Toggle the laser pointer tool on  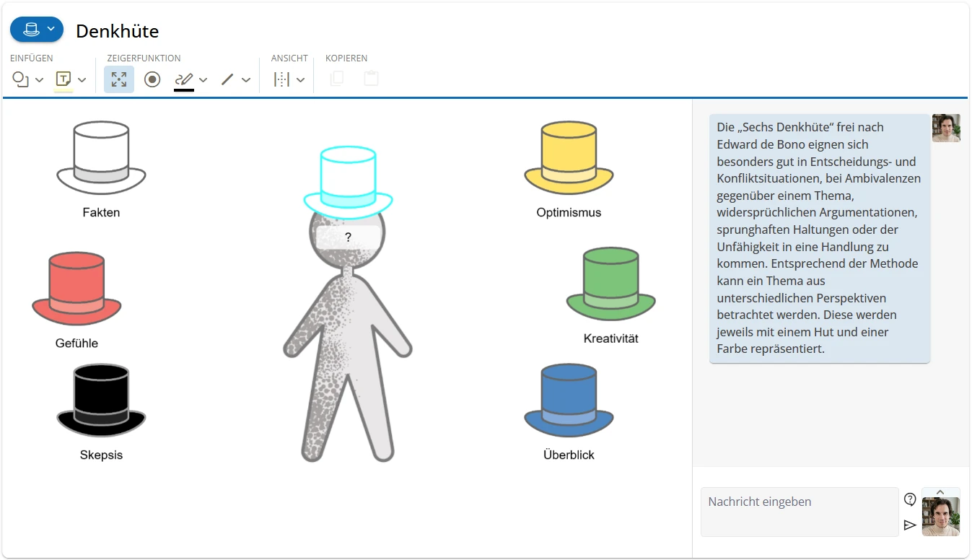click(152, 79)
